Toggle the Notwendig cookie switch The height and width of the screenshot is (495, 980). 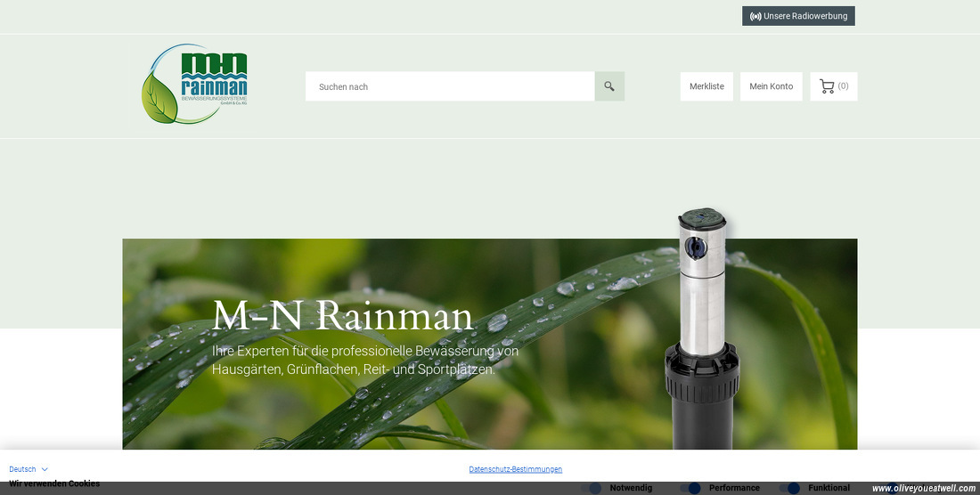pyautogui.click(x=591, y=488)
